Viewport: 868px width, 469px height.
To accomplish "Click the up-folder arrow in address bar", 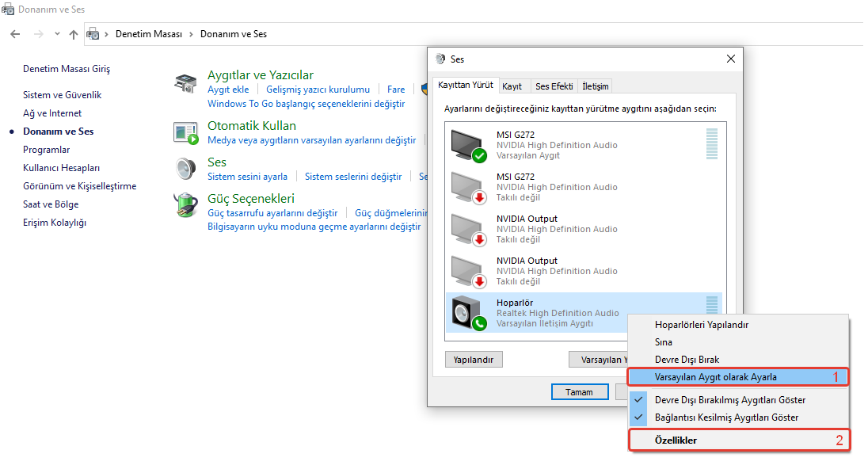I will pyautogui.click(x=74, y=34).
